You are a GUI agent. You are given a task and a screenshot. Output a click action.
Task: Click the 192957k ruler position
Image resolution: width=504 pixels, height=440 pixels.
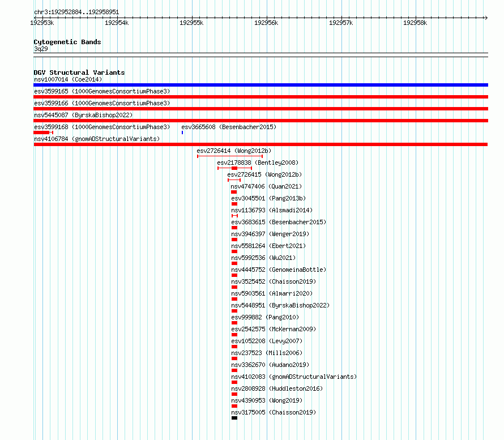[341, 23]
